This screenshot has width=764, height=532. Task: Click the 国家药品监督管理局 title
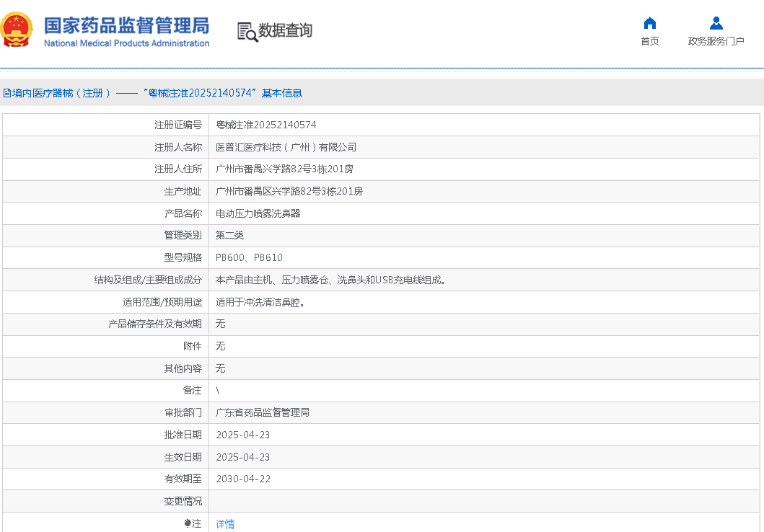[127, 25]
